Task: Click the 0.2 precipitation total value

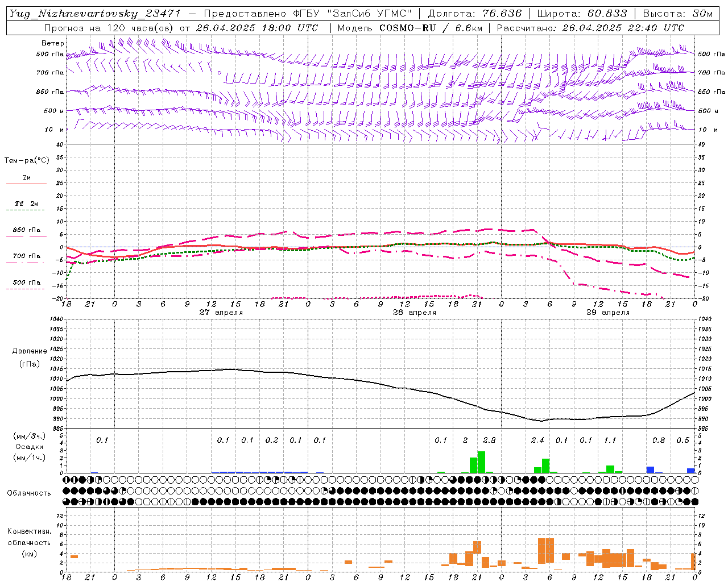Action: coord(272,440)
